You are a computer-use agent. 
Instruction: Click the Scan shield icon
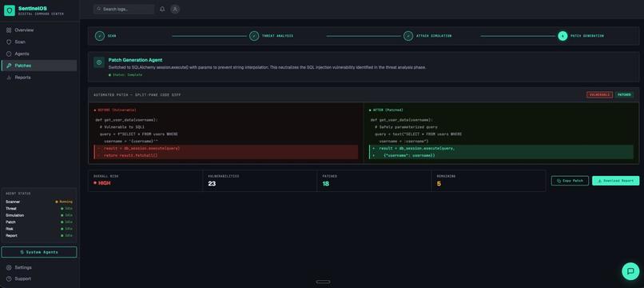point(9,42)
